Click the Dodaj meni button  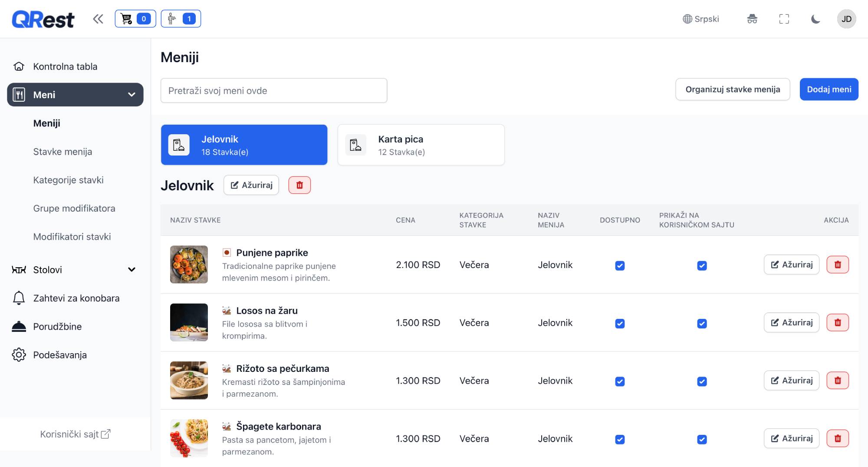pyautogui.click(x=829, y=89)
